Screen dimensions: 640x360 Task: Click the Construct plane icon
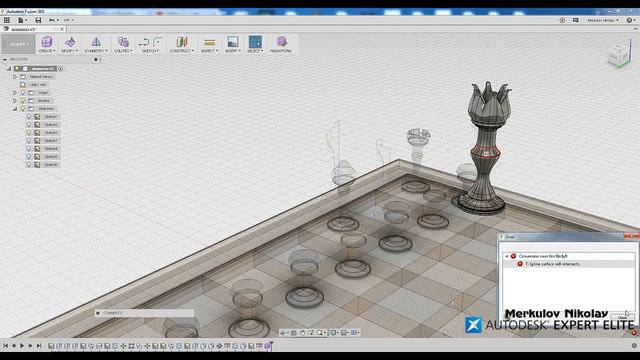182,42
